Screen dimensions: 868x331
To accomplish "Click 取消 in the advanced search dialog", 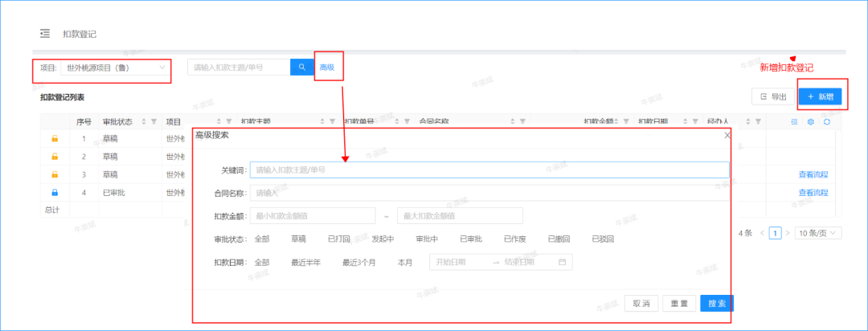I will [641, 304].
